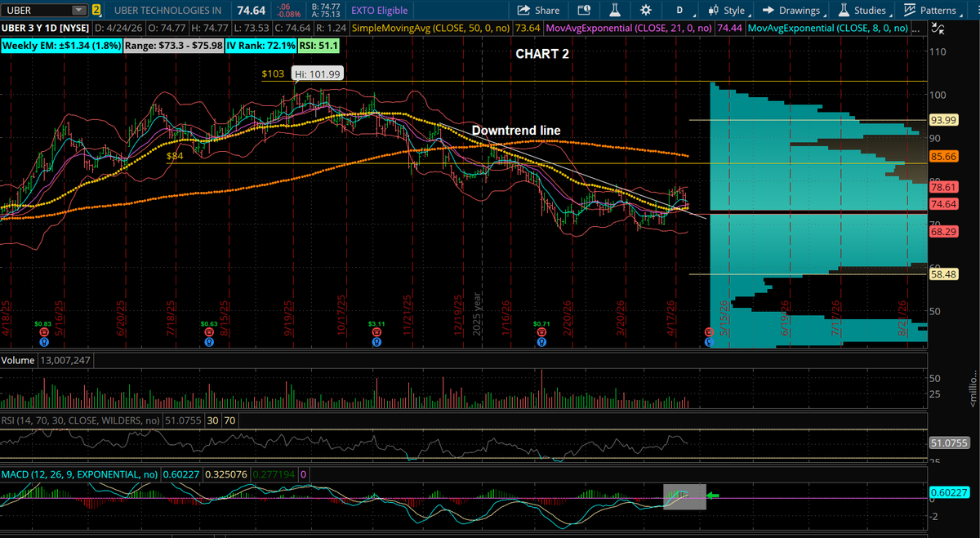The height and width of the screenshot is (538, 980).
Task: Open the Studies menu
Action: pos(863,10)
